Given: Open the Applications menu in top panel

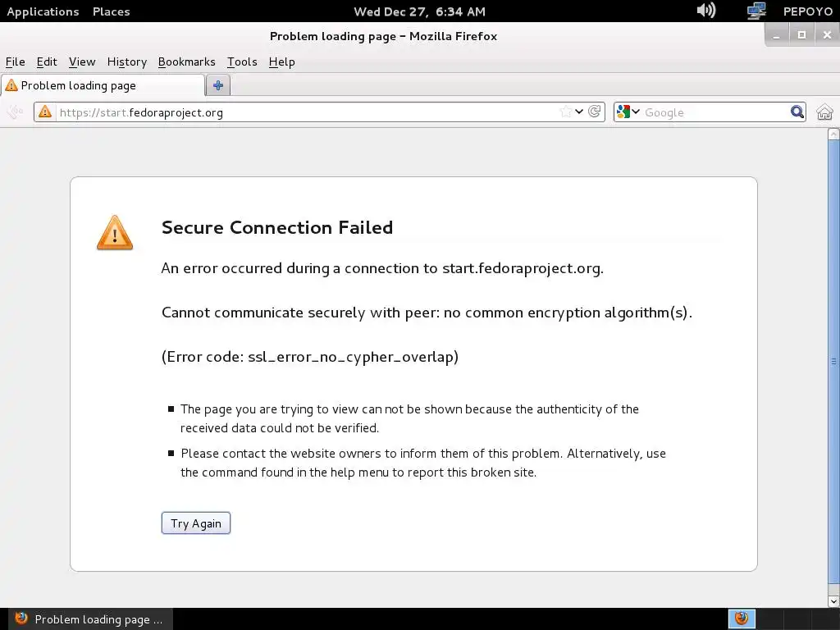Looking at the screenshot, I should [x=43, y=11].
